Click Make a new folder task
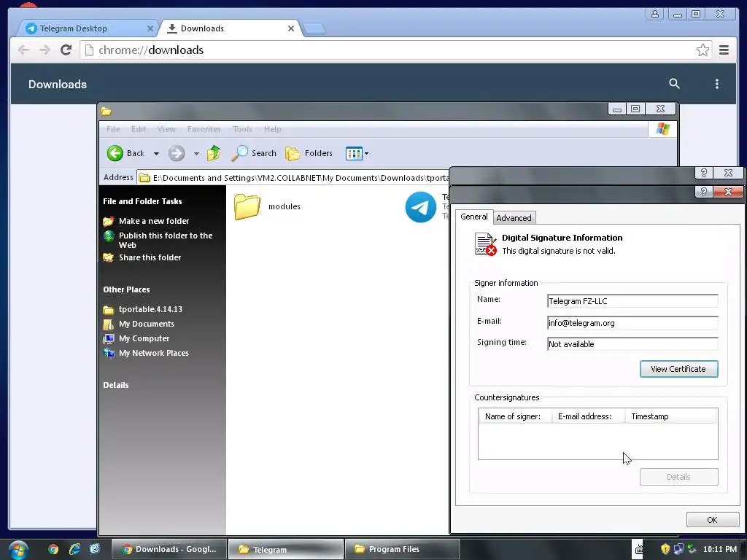Viewport: 747px width, 560px height. (x=154, y=221)
